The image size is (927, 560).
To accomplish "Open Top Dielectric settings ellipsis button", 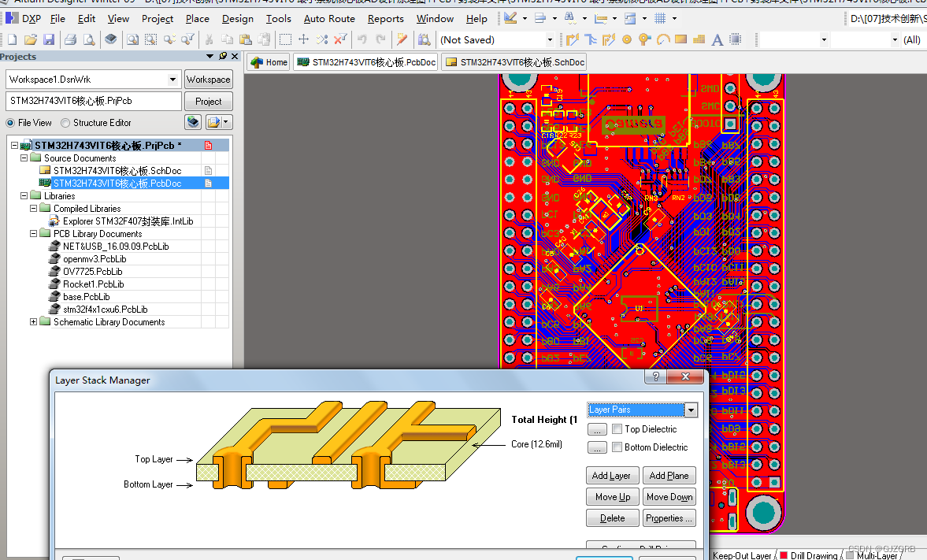I will point(597,429).
